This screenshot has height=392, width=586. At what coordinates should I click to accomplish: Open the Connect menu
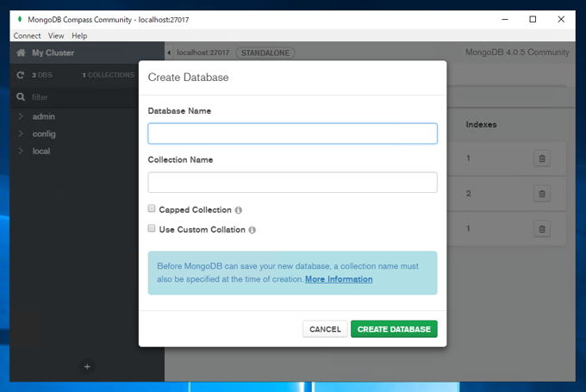coord(27,36)
